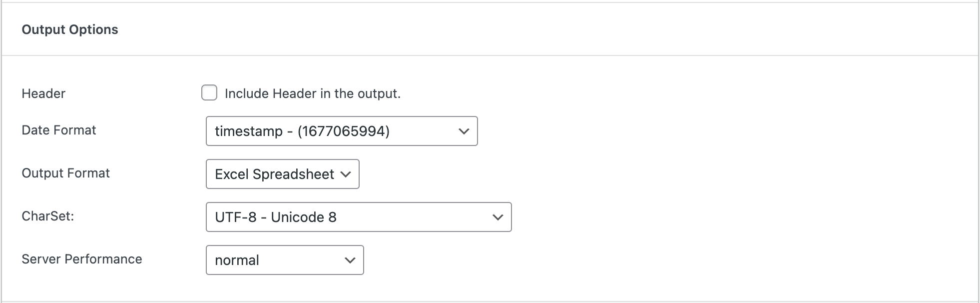Check Include Header in the output
This screenshot has width=980, height=303.
[x=209, y=92]
